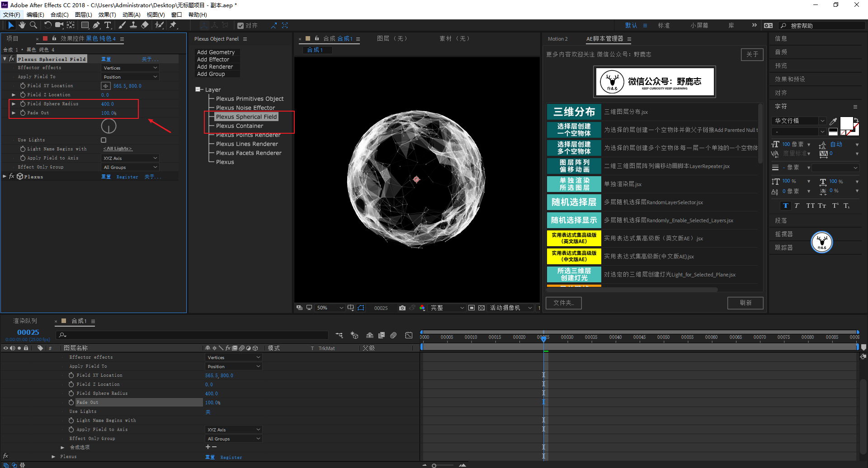Run the 三维分布 script button
This screenshot has width=868, height=468.
click(574, 112)
